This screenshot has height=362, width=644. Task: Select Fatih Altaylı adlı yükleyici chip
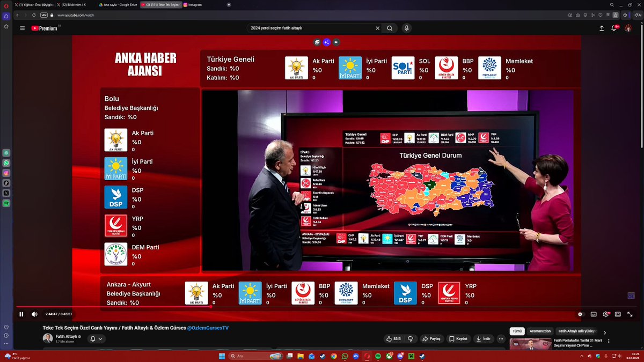click(577, 331)
